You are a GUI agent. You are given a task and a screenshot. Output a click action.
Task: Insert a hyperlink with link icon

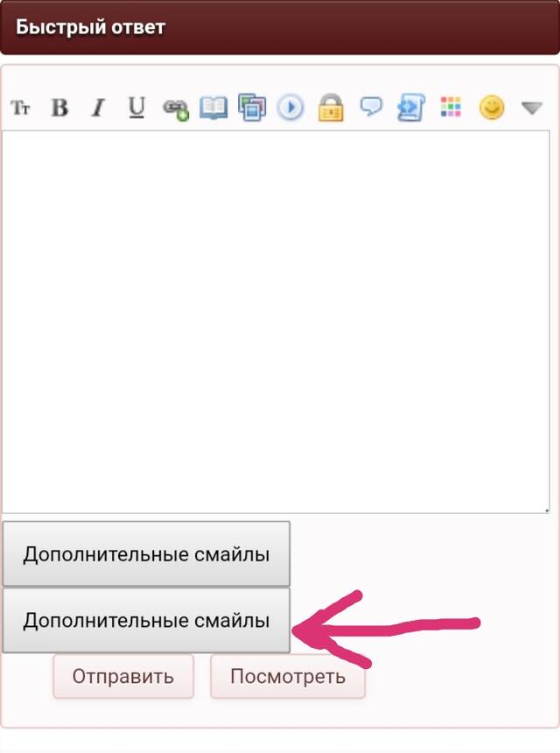click(x=176, y=109)
